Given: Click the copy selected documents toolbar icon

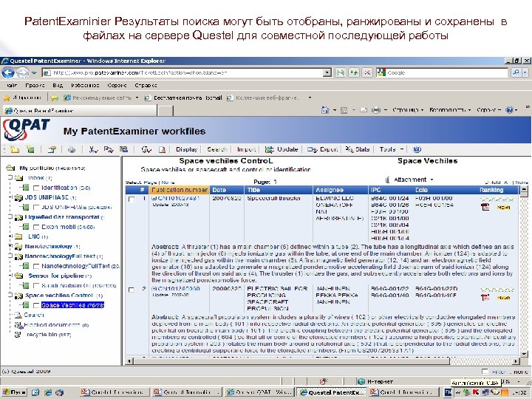Looking at the screenshot, I should click(109, 149).
